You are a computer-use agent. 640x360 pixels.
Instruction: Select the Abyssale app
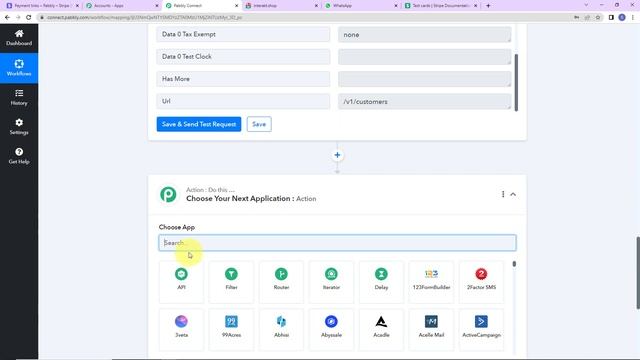tap(331, 329)
